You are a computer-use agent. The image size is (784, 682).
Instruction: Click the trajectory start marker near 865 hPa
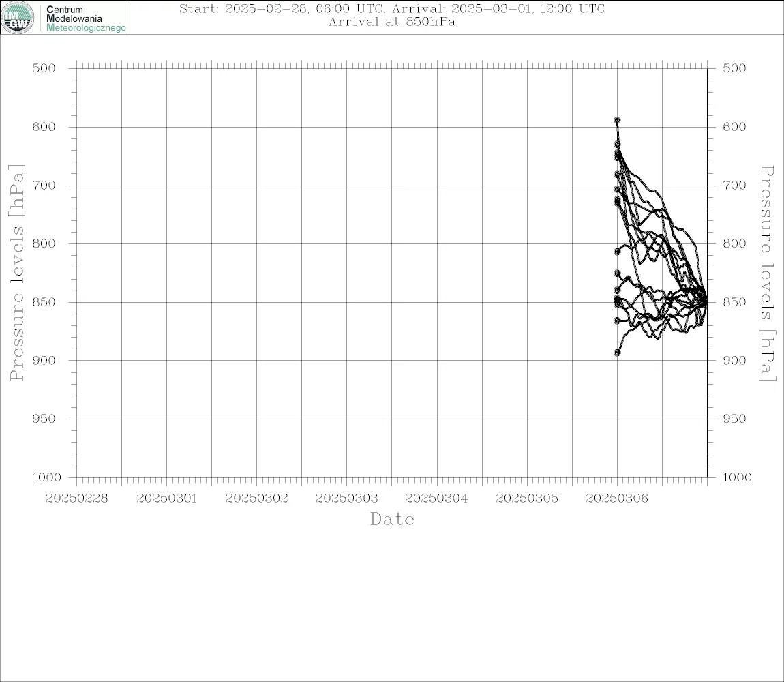coord(617,321)
